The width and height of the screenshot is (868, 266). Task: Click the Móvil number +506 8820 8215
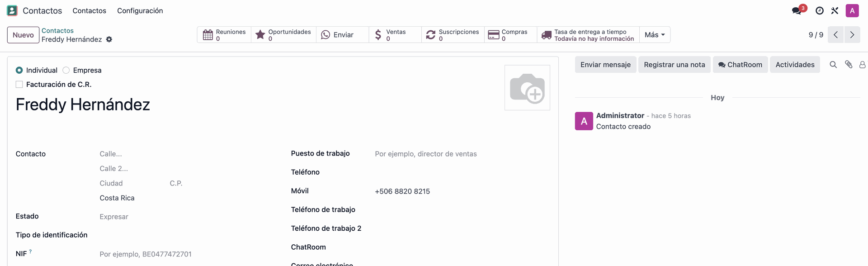(x=402, y=191)
